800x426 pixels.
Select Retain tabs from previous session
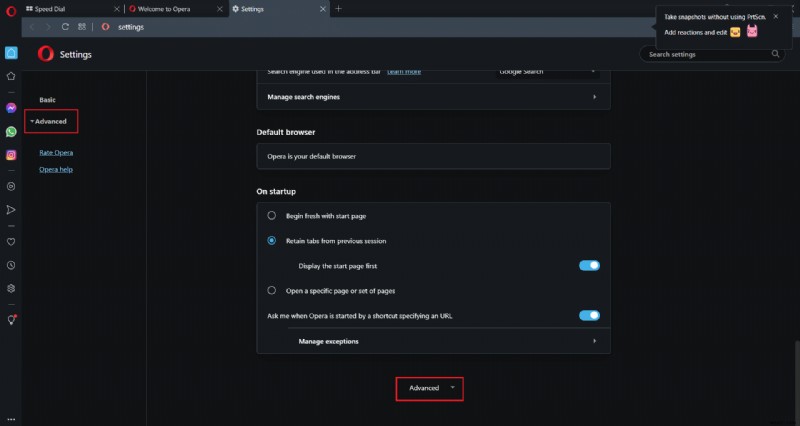pyautogui.click(x=271, y=241)
